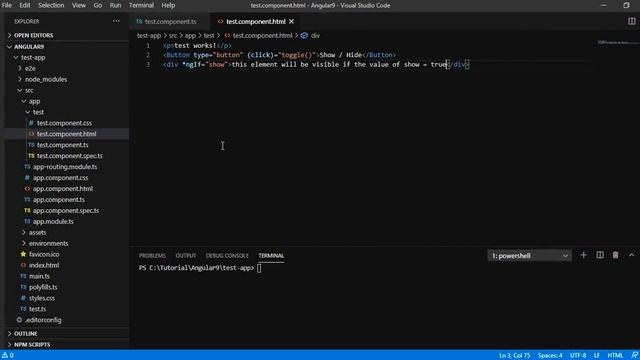
Task: Select the test.component.html editor tab
Action: click(256, 21)
